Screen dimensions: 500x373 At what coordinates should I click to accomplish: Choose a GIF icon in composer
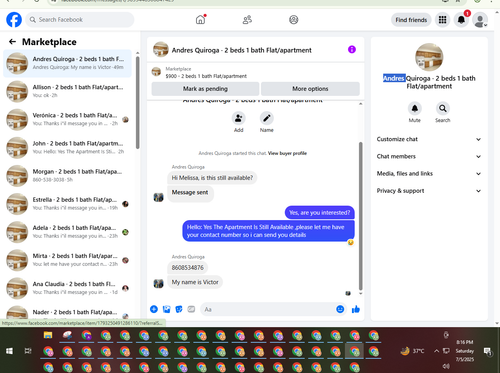[191, 309]
